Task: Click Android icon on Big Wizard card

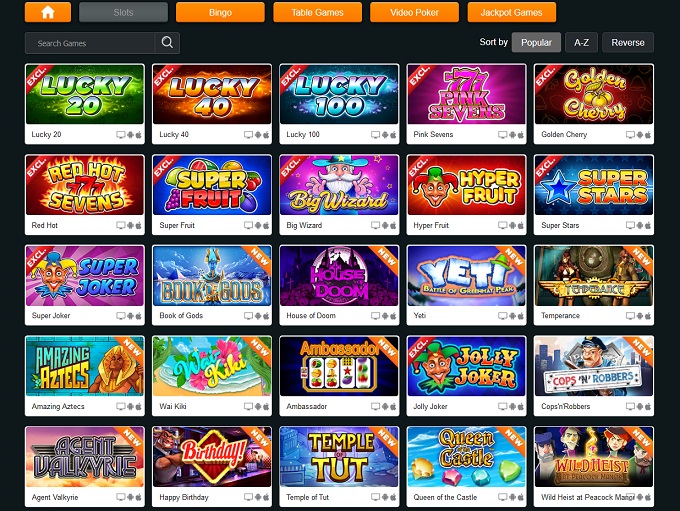Action: [x=385, y=225]
